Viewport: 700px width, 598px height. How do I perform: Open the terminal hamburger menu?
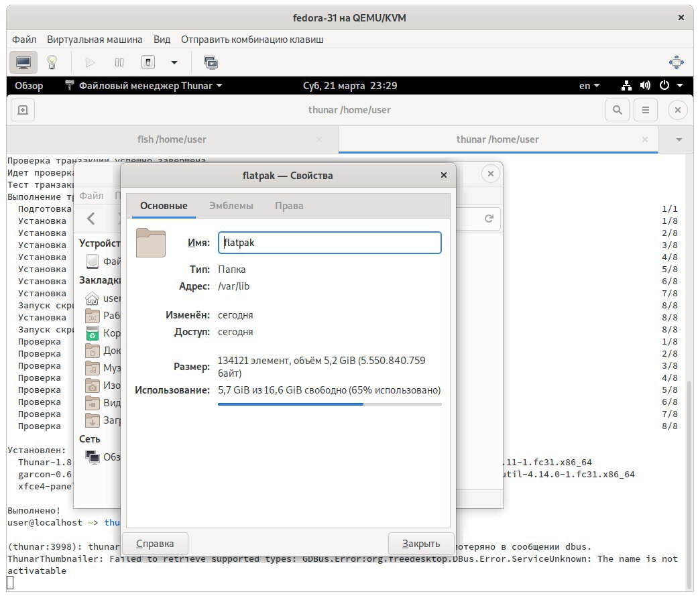646,110
